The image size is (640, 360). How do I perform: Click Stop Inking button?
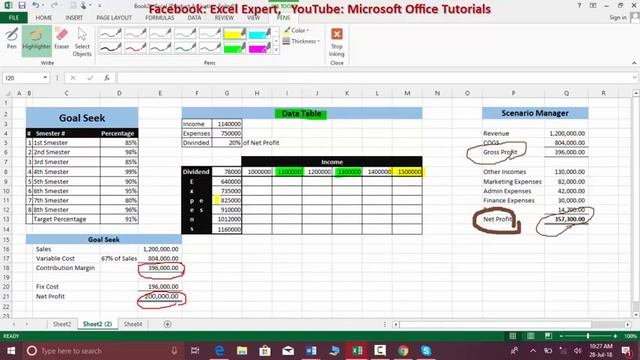(x=337, y=42)
